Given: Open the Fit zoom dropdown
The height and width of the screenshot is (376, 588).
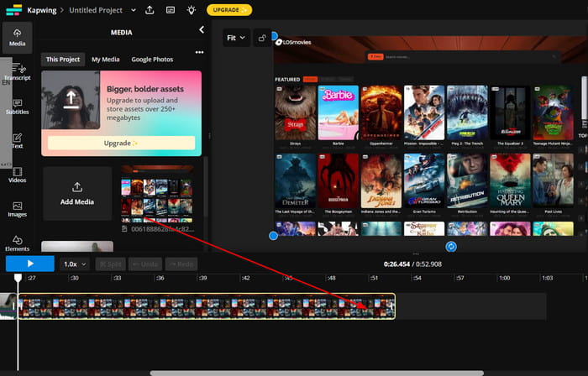Looking at the screenshot, I should pyautogui.click(x=236, y=38).
